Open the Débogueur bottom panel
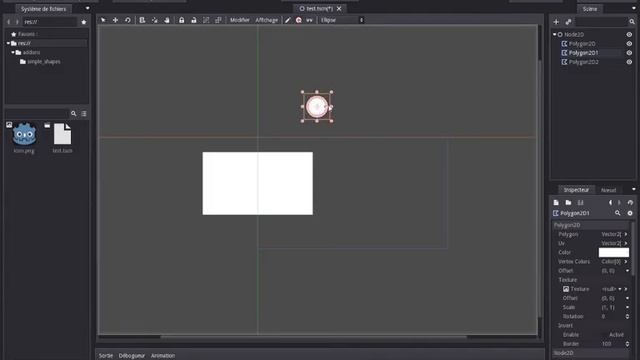640x360 pixels. tap(131, 356)
